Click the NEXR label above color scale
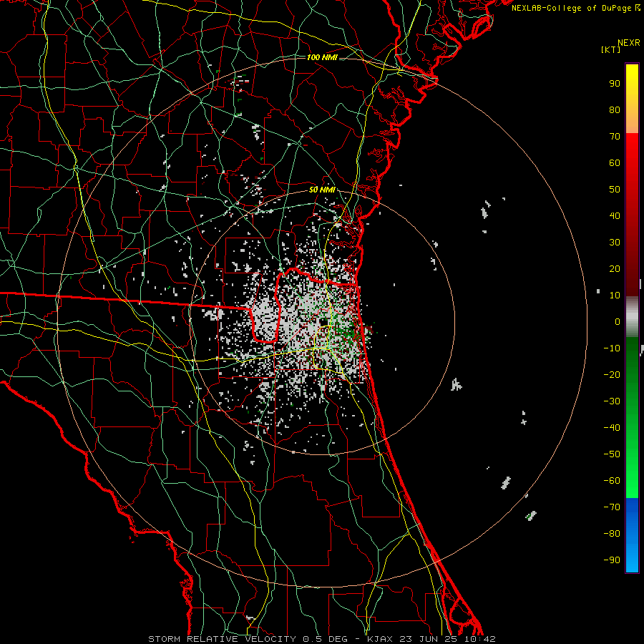The height and width of the screenshot is (644, 644). pos(629,43)
